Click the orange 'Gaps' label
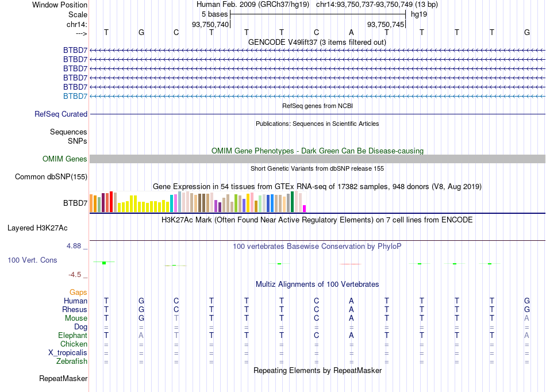The width and height of the screenshot is (546, 392). click(x=78, y=293)
